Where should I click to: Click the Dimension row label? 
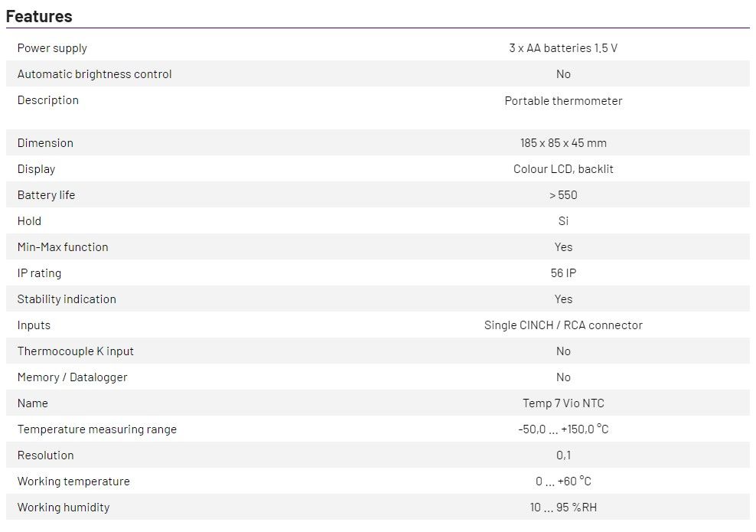[45, 143]
